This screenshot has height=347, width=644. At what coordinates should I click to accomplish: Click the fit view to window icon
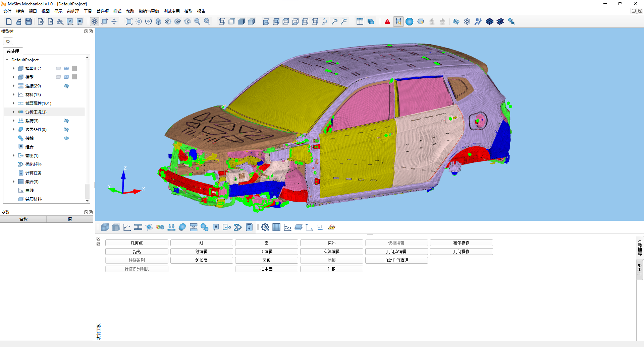129,22
